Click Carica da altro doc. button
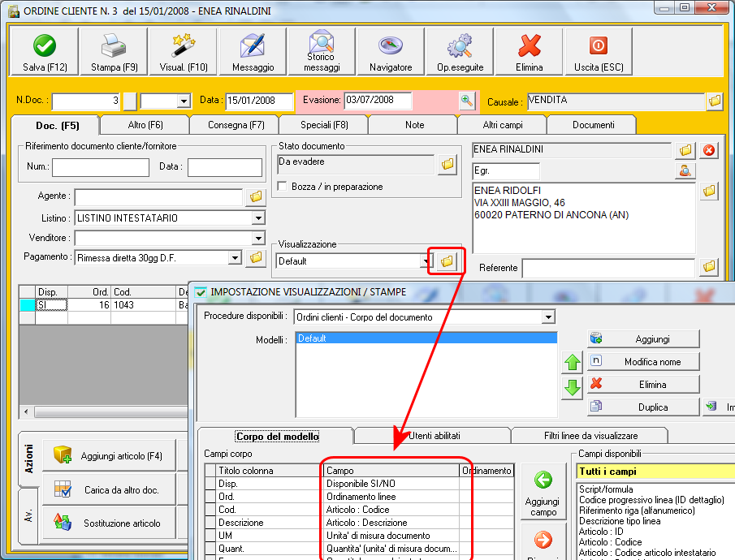 point(109,489)
